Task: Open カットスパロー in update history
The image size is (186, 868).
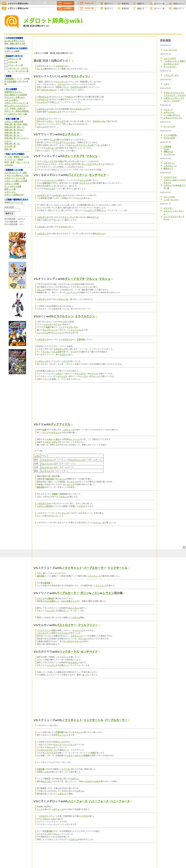Action: (170, 67)
